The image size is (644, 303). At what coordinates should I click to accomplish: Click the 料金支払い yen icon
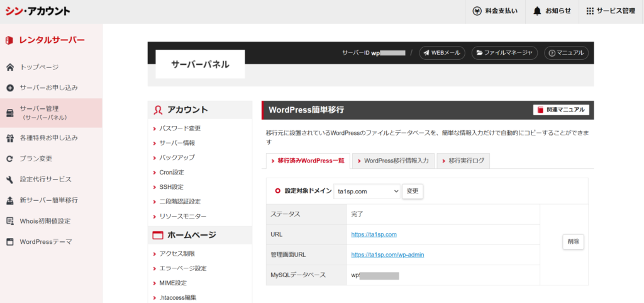click(477, 11)
